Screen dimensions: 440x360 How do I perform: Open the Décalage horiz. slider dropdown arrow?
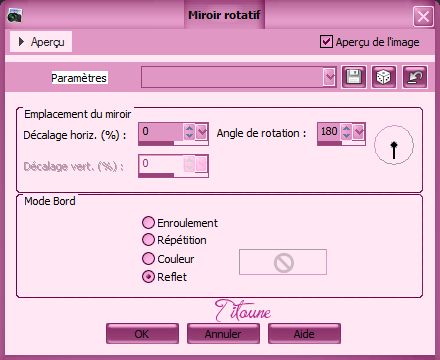[202, 132]
